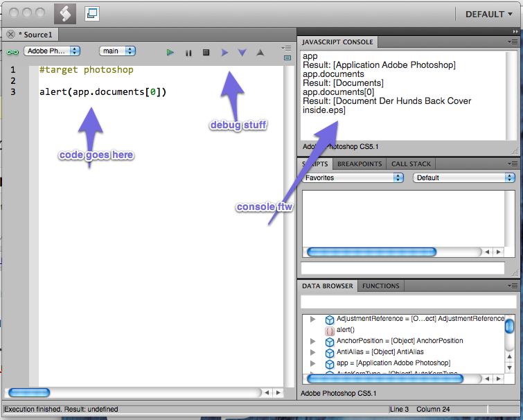Expand the AnchorPosition tree item
This screenshot has height=420, width=523.
pyautogui.click(x=312, y=341)
